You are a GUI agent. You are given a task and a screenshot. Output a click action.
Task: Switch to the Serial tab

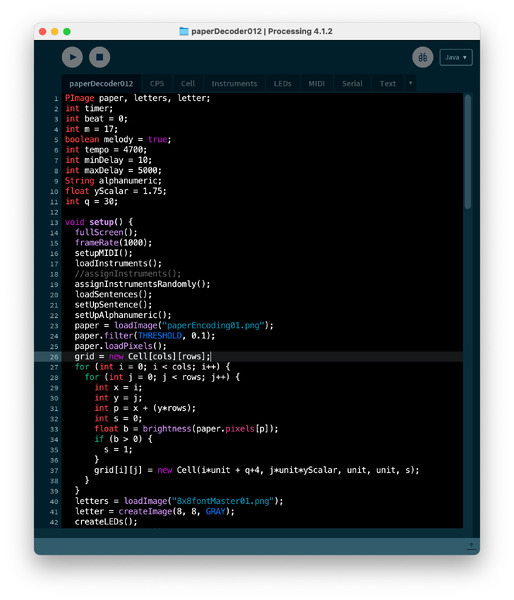coord(352,83)
